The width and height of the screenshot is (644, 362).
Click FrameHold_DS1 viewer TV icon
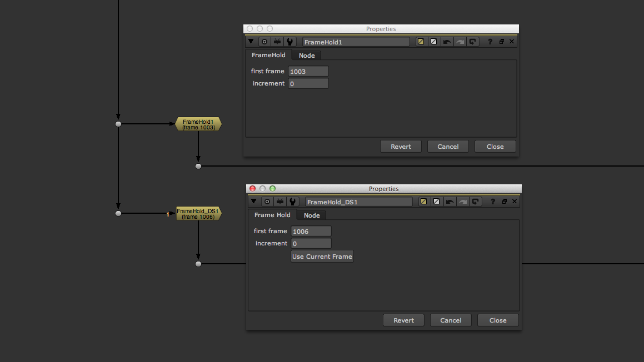pyautogui.click(x=280, y=202)
